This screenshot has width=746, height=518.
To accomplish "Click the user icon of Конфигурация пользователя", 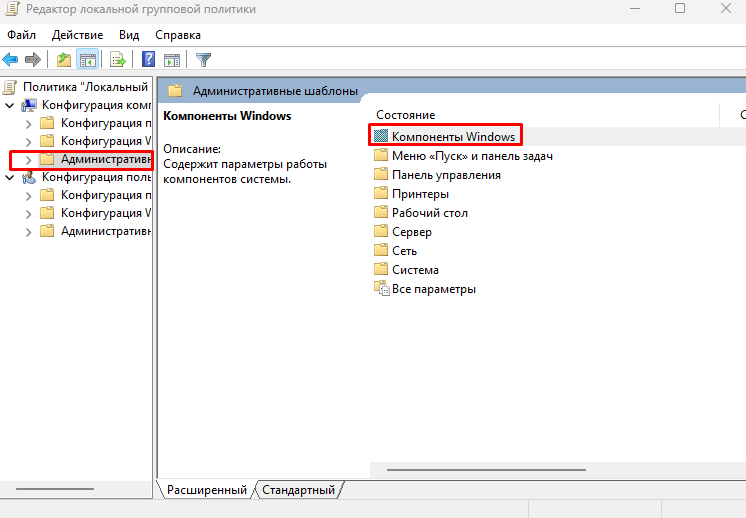I will point(29,177).
